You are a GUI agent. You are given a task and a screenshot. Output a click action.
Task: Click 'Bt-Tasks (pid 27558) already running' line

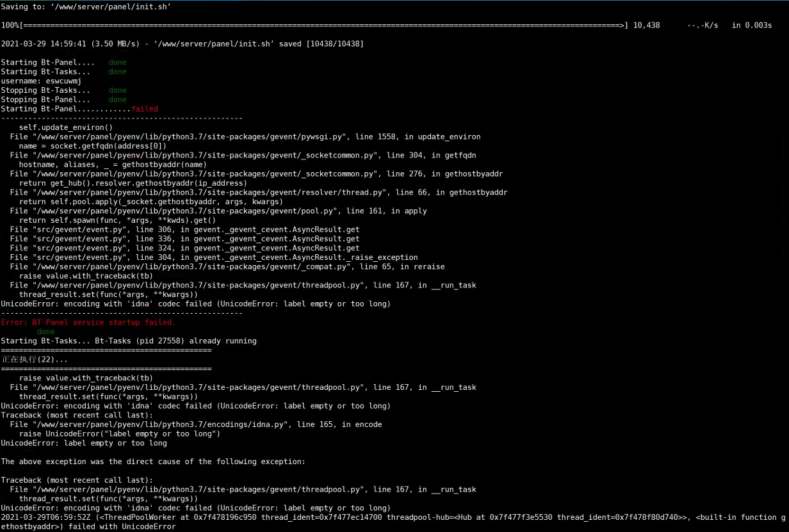[175, 341]
